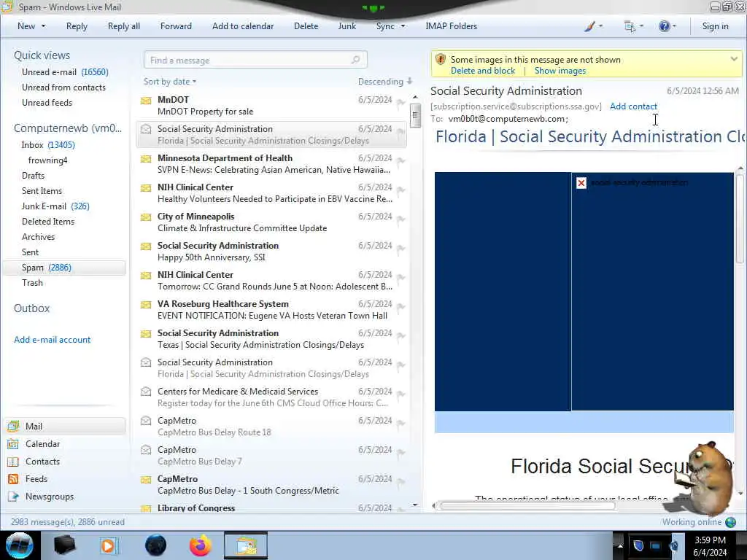Open the layout menus icon in toolbar
The height and width of the screenshot is (560, 747).
point(630,26)
